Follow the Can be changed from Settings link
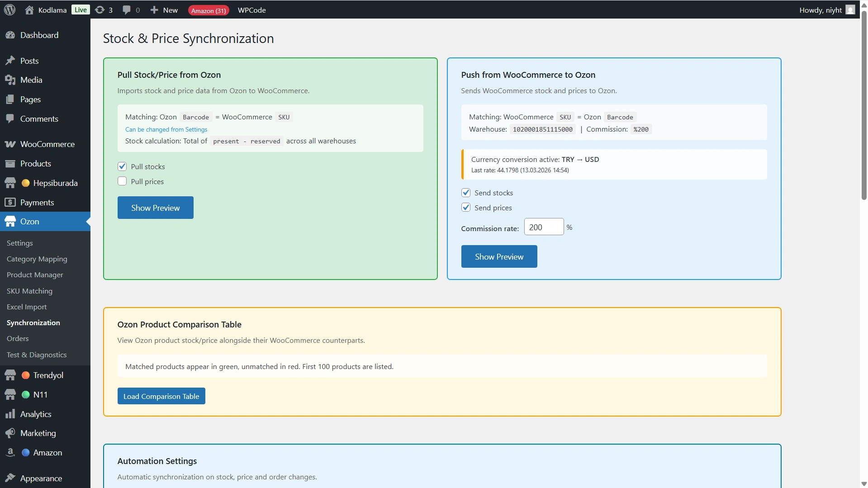Screen dimensions: 868x488 tap(166, 129)
